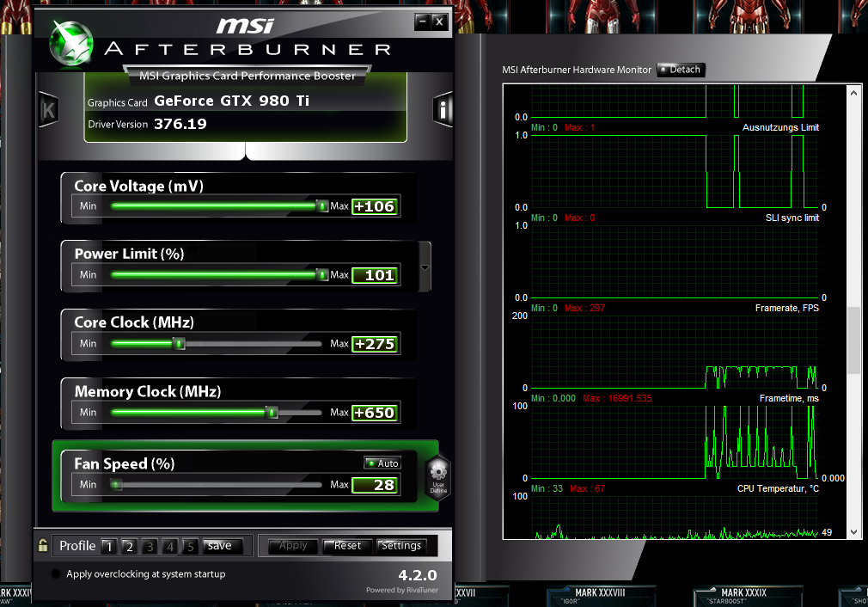Select Profile slot 2
This screenshot has height=607, width=868.
coord(130,546)
